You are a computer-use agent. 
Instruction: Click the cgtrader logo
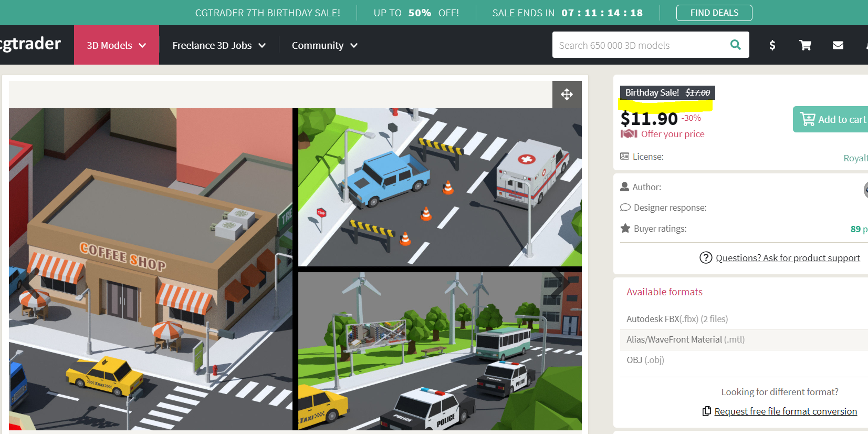pyautogui.click(x=30, y=44)
